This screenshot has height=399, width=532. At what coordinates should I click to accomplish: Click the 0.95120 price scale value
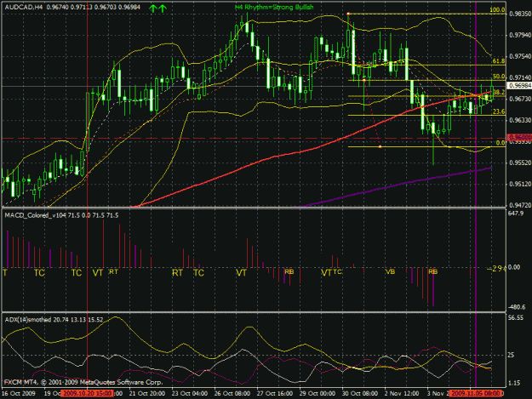point(520,184)
